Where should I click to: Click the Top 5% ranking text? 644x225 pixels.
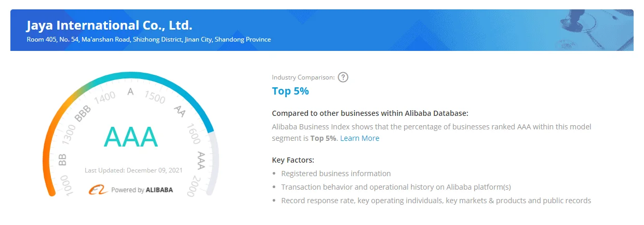290,91
